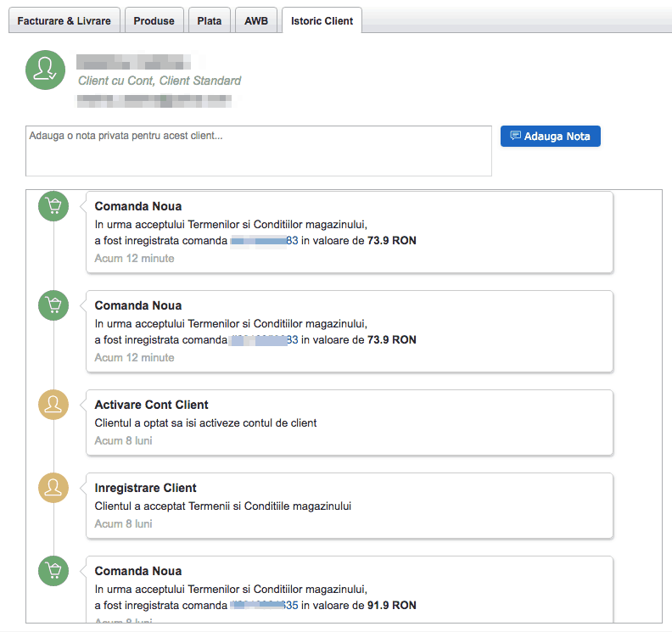Open the order link valued 91.9 RON
Screen dimensions: 672x632
pyautogui.click(x=264, y=606)
